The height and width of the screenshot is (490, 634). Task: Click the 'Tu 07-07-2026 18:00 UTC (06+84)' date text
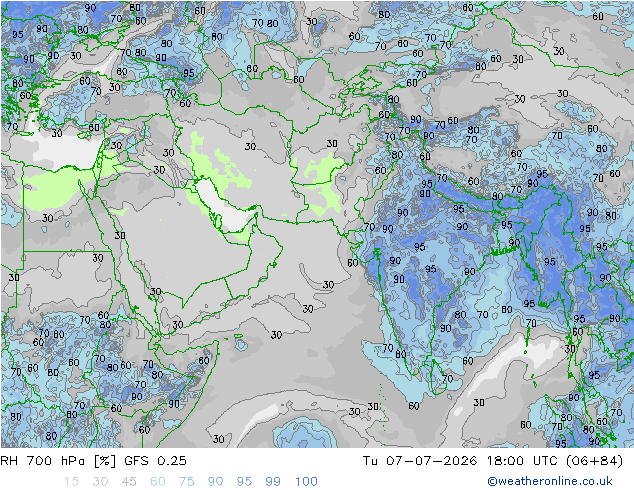[x=493, y=461]
